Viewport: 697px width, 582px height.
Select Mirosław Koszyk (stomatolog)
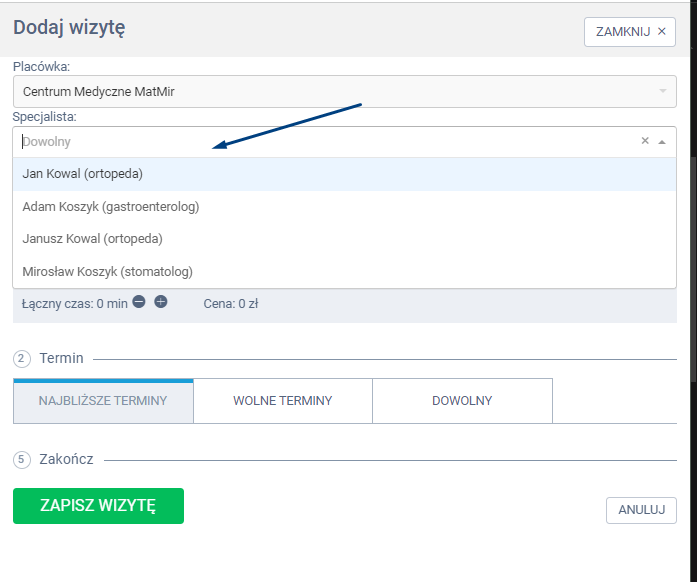107,271
